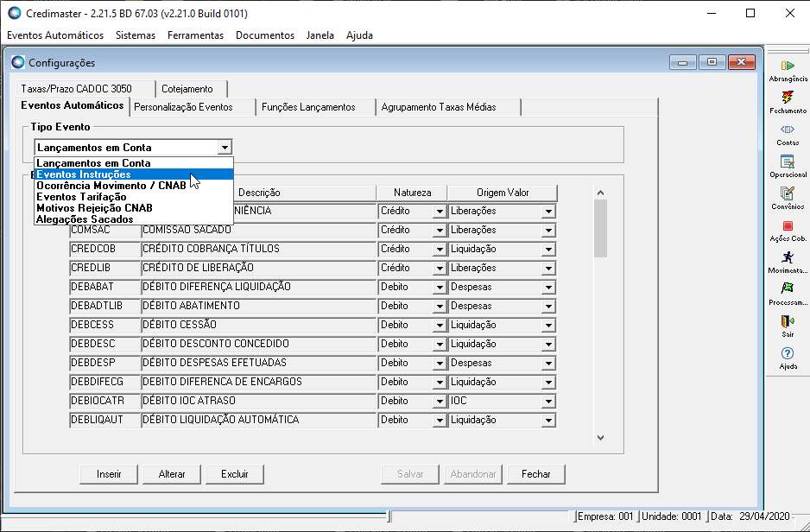Open Origem Valor dropdown for DEBDESP row
This screenshot has height=532, width=810.
point(548,364)
